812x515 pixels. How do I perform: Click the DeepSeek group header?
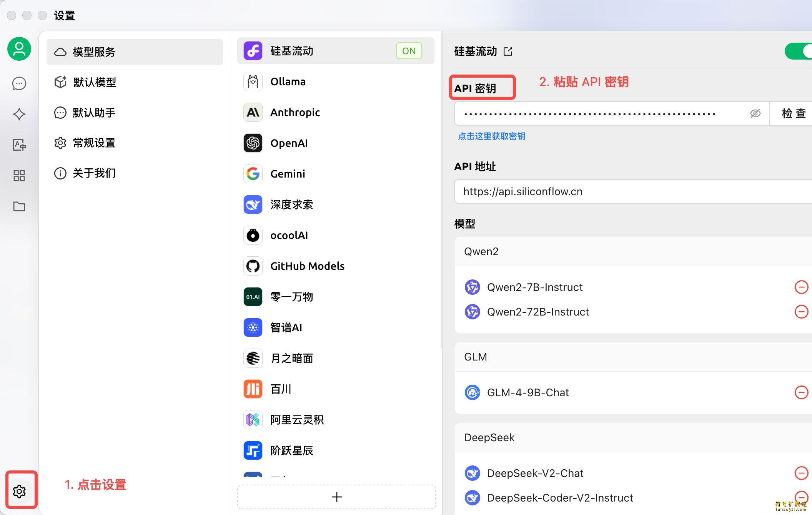tap(633, 437)
